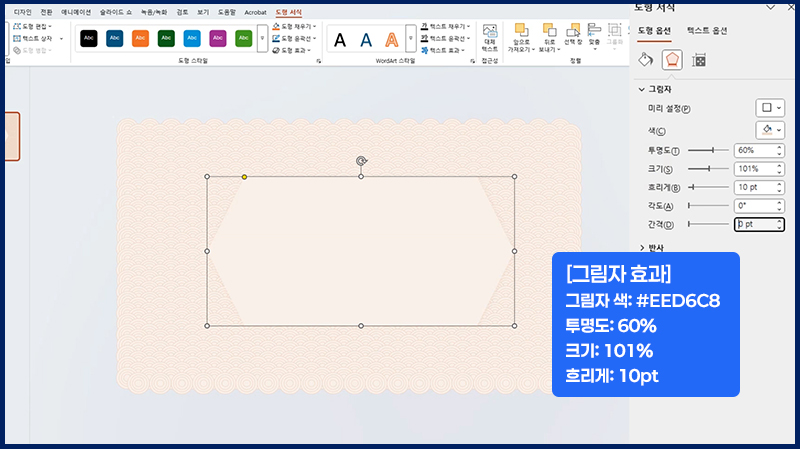Image resolution: width=800 pixels, height=449 pixels.
Task: Open the 도형 스타일 dialog launcher
Action: point(318,61)
